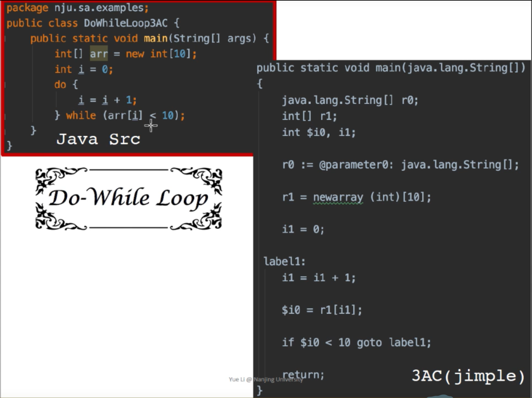Click the 'int $i0, i1;' declaration

click(319, 132)
